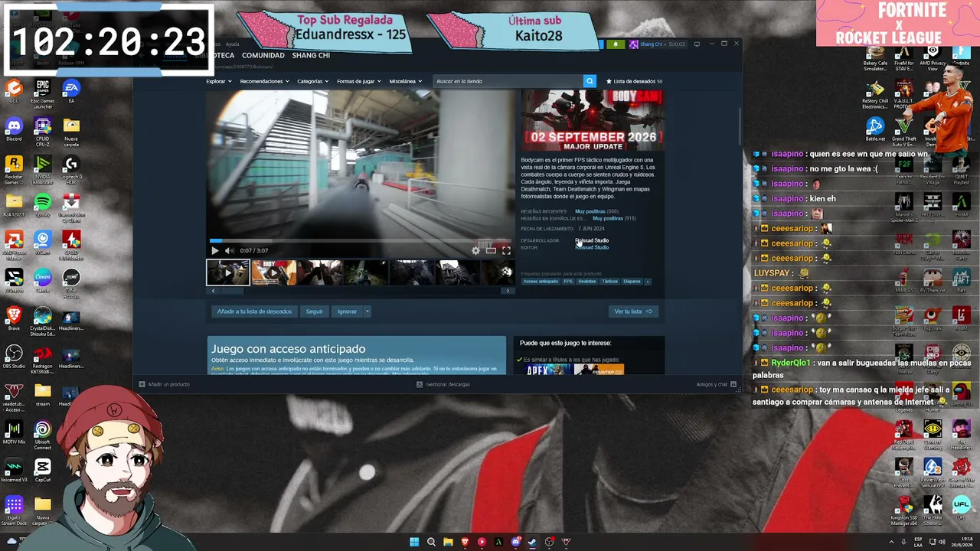The height and width of the screenshot is (551, 980).
Task: Click 'Añadir a tu lista de deseados'
Action: (254, 311)
